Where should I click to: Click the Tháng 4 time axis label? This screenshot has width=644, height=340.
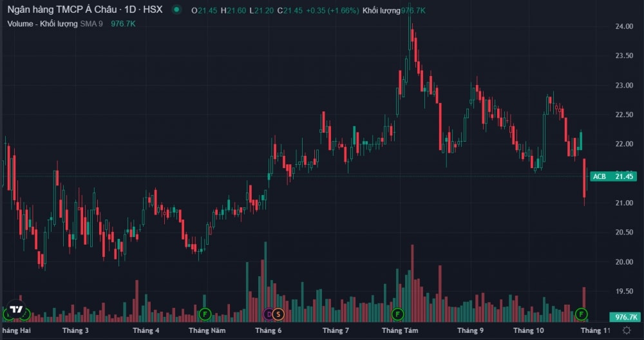[146, 330]
